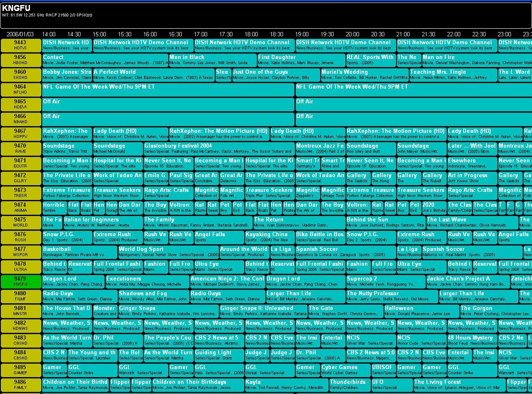
Task: Open Around the World listing
Action: [244, 252]
